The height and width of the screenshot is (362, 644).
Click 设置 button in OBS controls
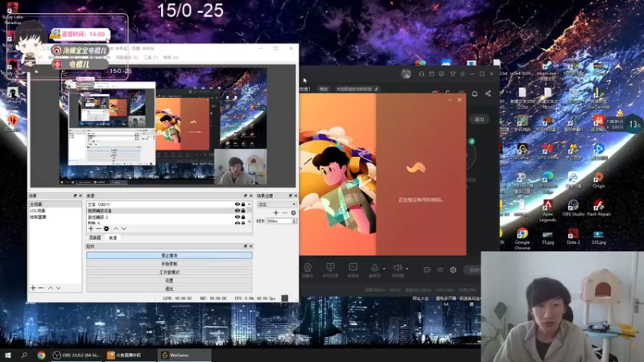pyautogui.click(x=169, y=280)
